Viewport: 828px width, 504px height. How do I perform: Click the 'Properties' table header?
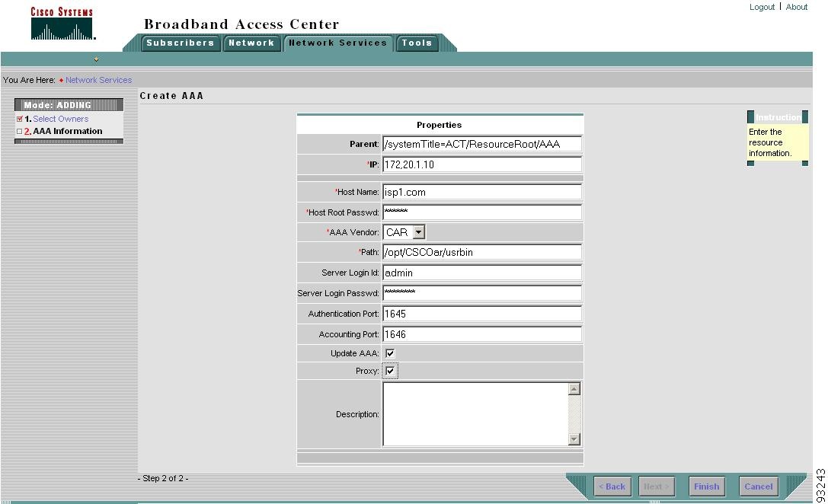coord(440,125)
